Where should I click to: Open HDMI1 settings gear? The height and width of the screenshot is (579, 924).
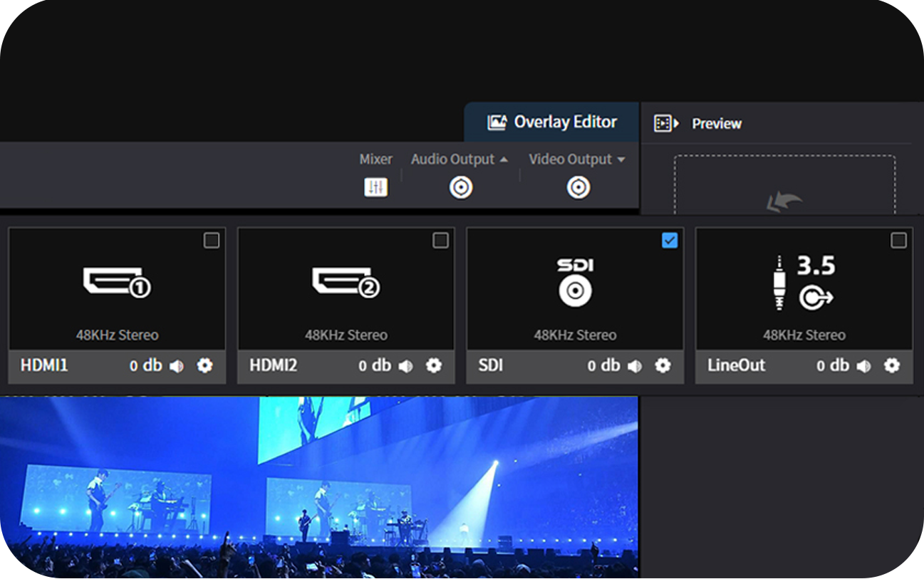[205, 365]
